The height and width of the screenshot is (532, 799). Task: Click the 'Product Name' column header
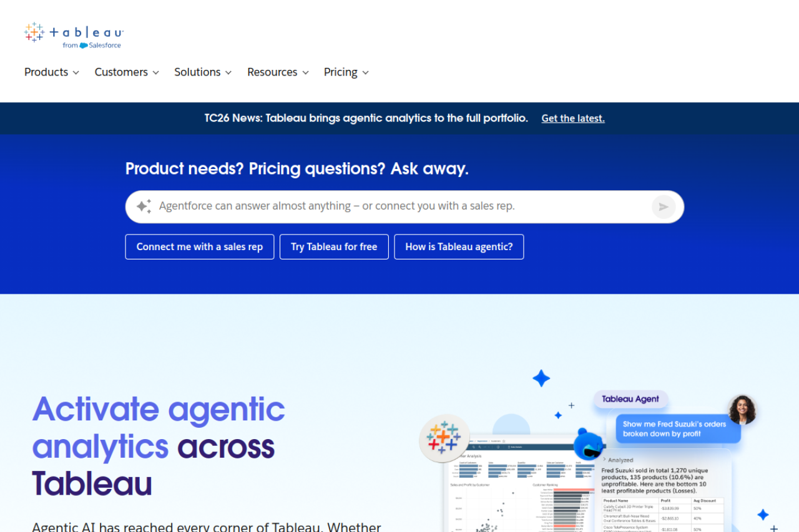[616, 501]
